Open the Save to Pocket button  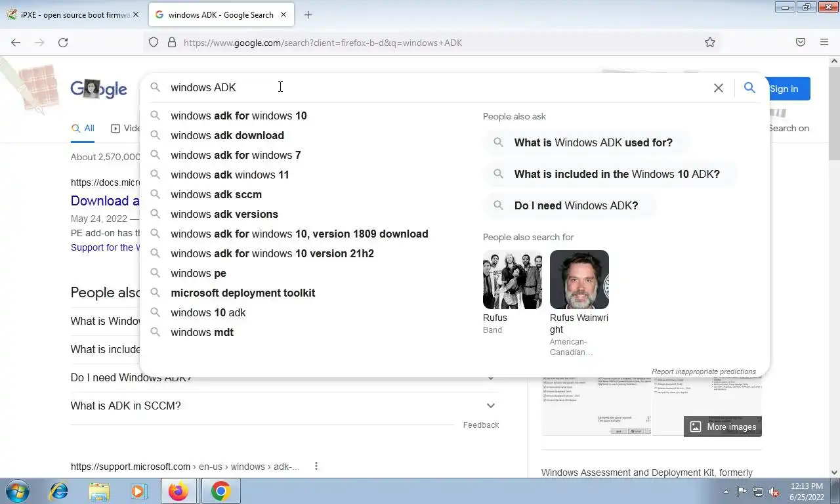click(801, 43)
